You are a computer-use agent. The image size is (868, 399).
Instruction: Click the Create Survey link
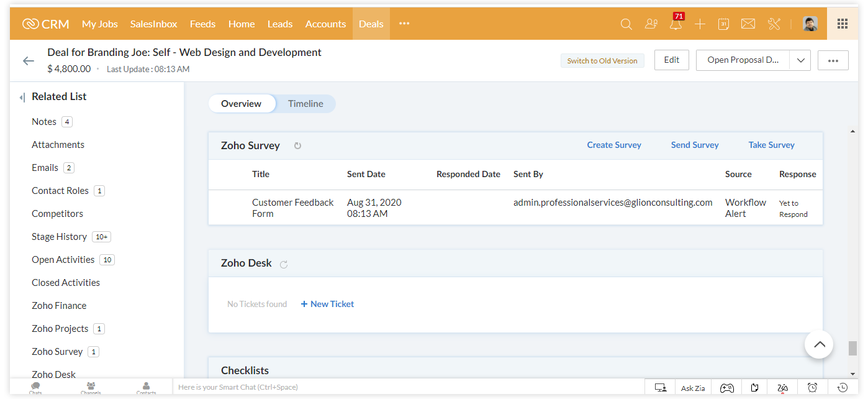pos(614,145)
